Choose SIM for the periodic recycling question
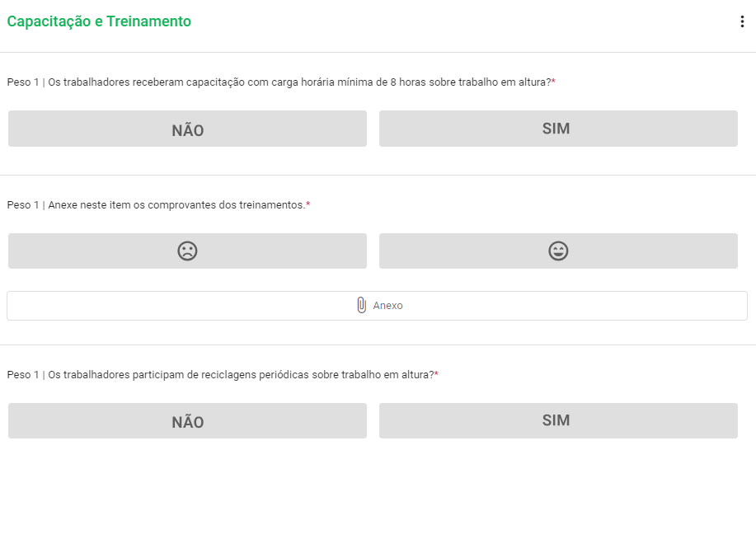This screenshot has width=756, height=539. coord(558,420)
